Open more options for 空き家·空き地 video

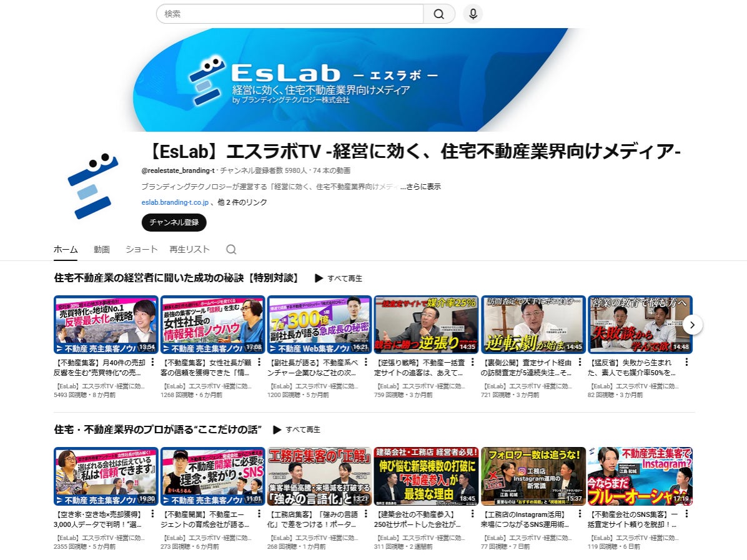pyautogui.click(x=152, y=514)
